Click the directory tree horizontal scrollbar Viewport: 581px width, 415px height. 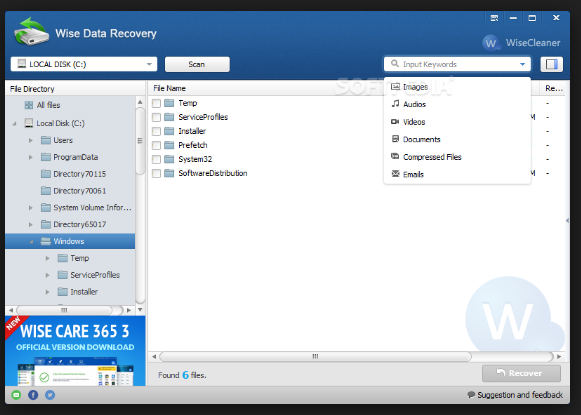64,310
